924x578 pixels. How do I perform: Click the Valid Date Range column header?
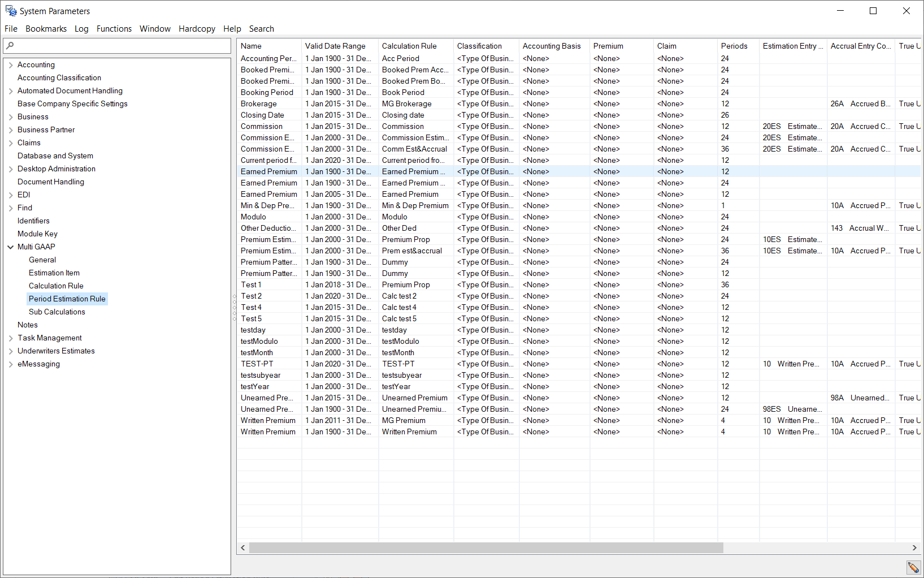pos(335,46)
